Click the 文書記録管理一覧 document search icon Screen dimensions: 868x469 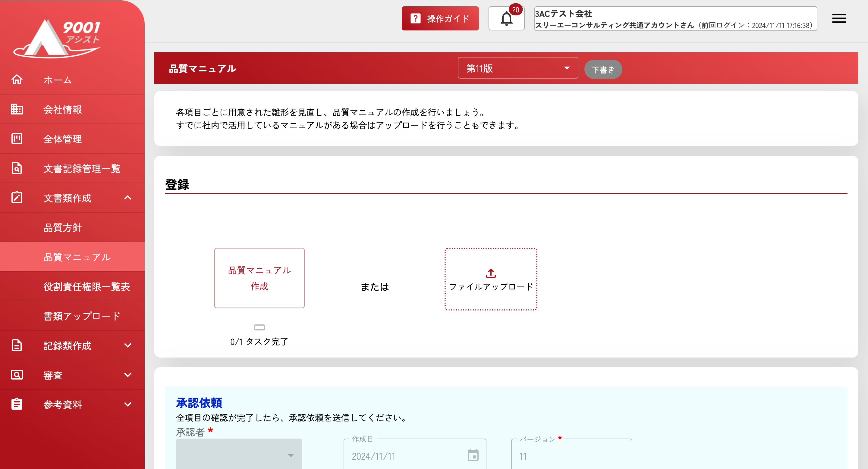(x=17, y=168)
